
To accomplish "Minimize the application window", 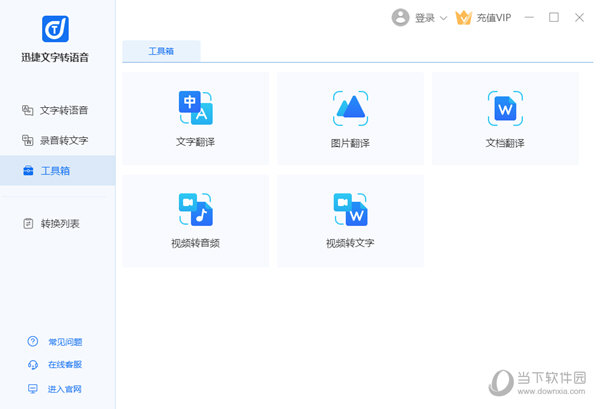I will tap(529, 18).
